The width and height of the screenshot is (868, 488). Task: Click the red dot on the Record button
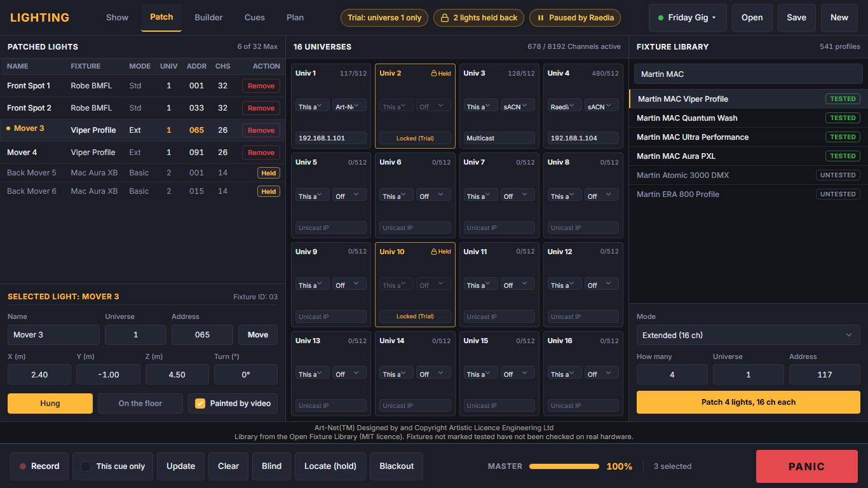(23, 466)
